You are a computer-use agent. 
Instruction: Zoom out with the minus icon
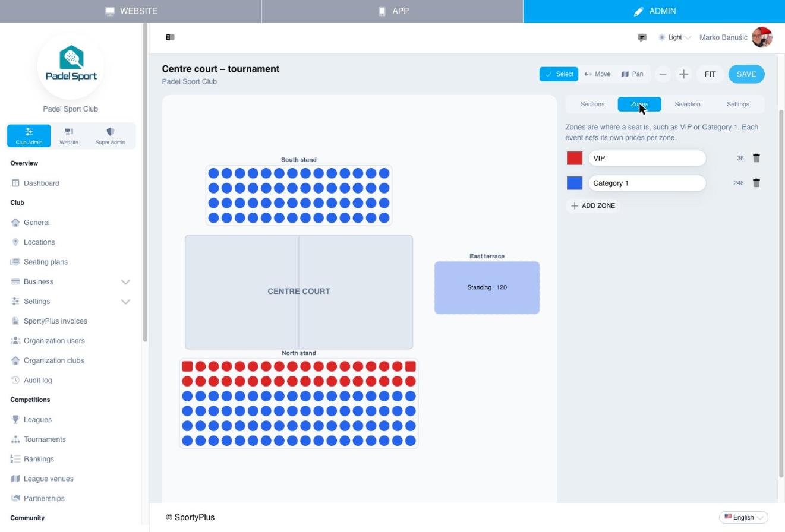[x=663, y=74]
